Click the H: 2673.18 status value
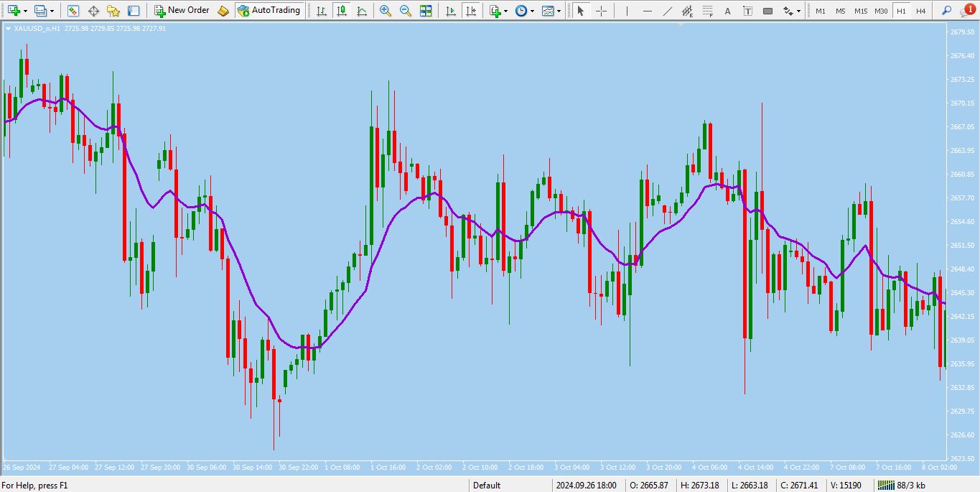Image resolution: width=980 pixels, height=492 pixels. click(700, 486)
